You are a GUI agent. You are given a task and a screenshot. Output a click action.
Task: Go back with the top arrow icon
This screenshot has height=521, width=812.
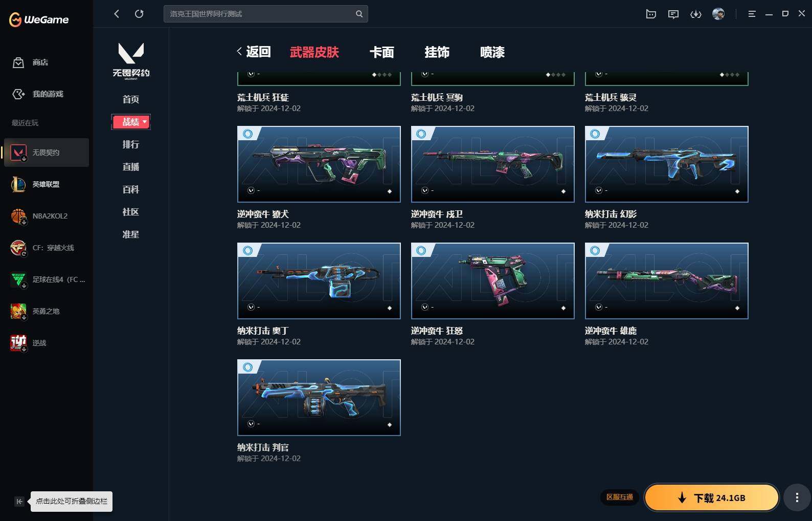pos(117,14)
